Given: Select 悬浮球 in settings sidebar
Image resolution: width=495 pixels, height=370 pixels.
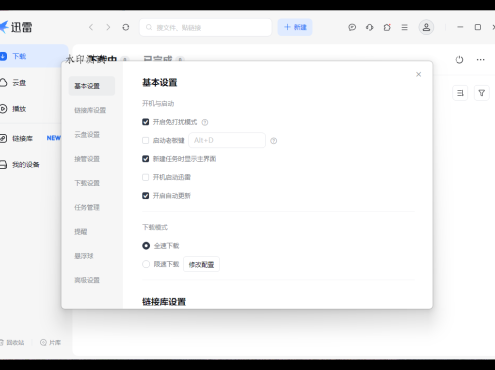Looking at the screenshot, I should [x=84, y=256].
